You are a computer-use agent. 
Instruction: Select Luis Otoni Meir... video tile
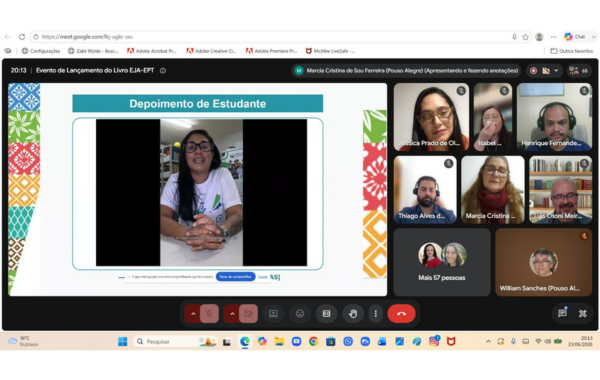pos(561,190)
